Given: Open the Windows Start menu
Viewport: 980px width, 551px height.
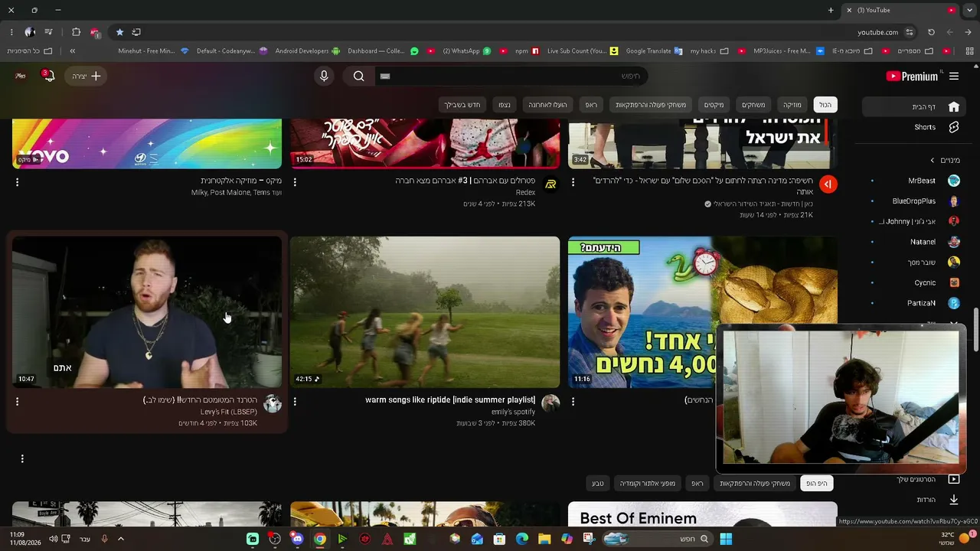Looking at the screenshot, I should coord(725,539).
